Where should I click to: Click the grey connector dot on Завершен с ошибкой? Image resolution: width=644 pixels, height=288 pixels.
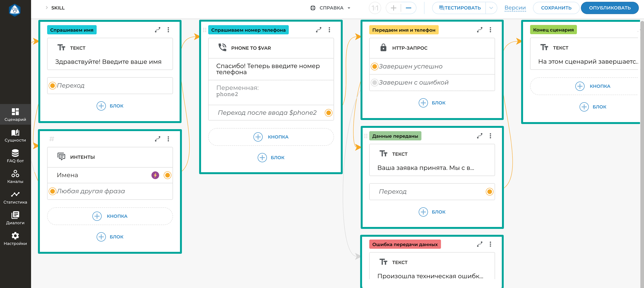[374, 82]
